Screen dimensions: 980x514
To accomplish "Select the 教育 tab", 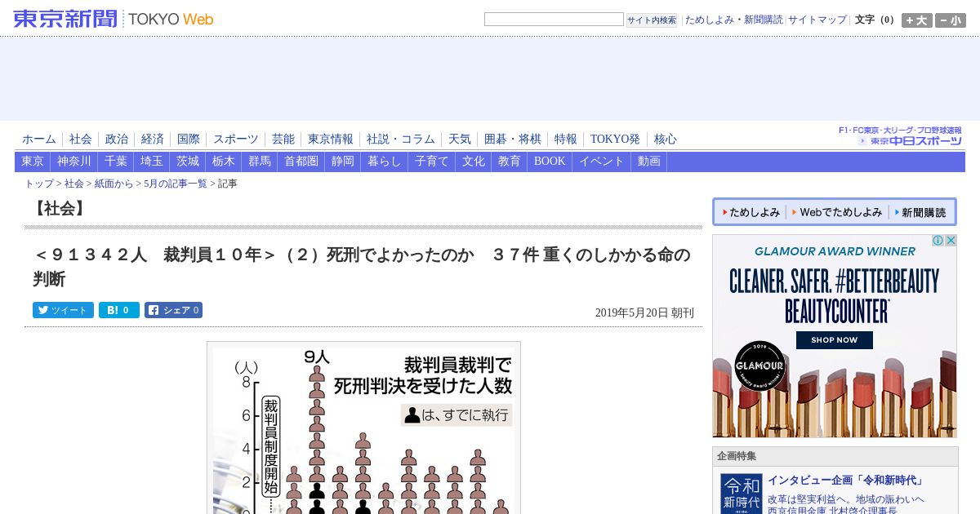I will coord(510,162).
